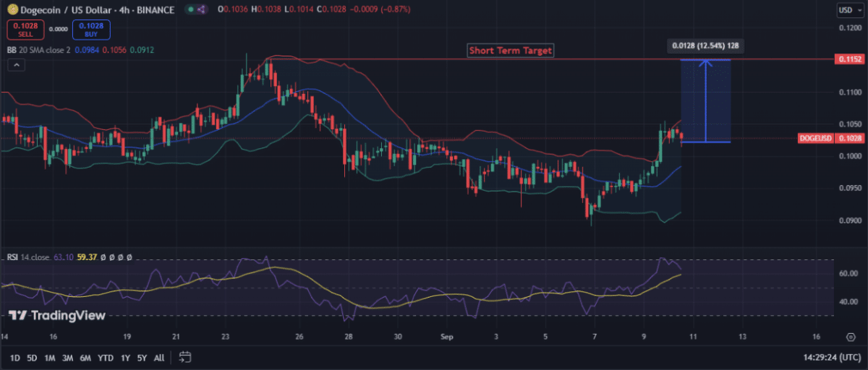Switch to 3M time range
Image resolution: width=868 pixels, height=370 pixels.
[67, 358]
